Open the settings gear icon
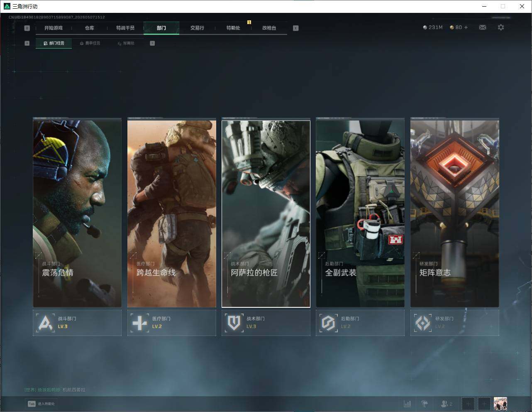The height and width of the screenshot is (412, 532). tap(501, 27)
